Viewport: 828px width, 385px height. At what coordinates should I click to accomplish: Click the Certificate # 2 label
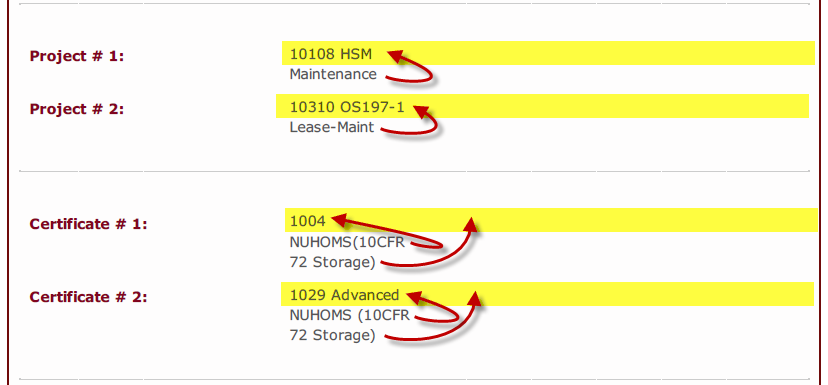tap(88, 297)
